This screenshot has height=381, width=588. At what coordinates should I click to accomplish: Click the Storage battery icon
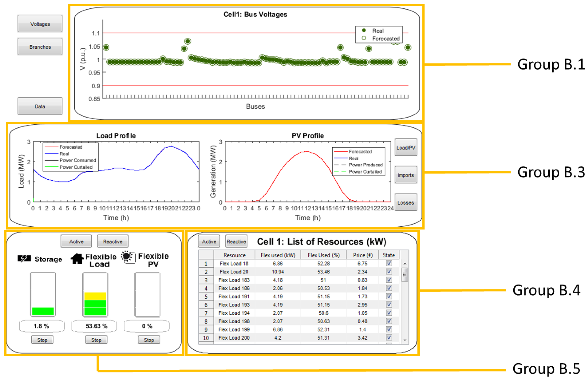[24, 259]
